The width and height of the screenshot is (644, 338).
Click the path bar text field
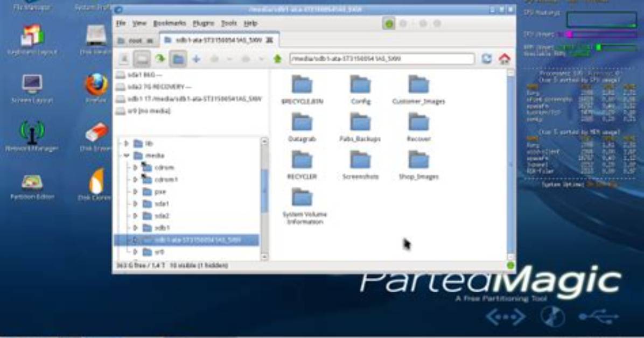382,59
